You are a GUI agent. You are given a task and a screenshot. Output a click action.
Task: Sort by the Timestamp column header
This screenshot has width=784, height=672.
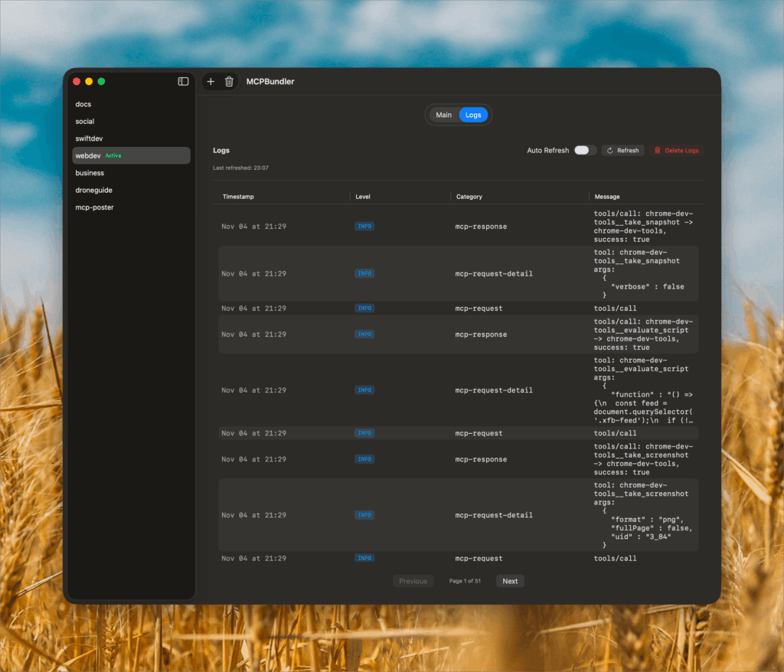[238, 197]
